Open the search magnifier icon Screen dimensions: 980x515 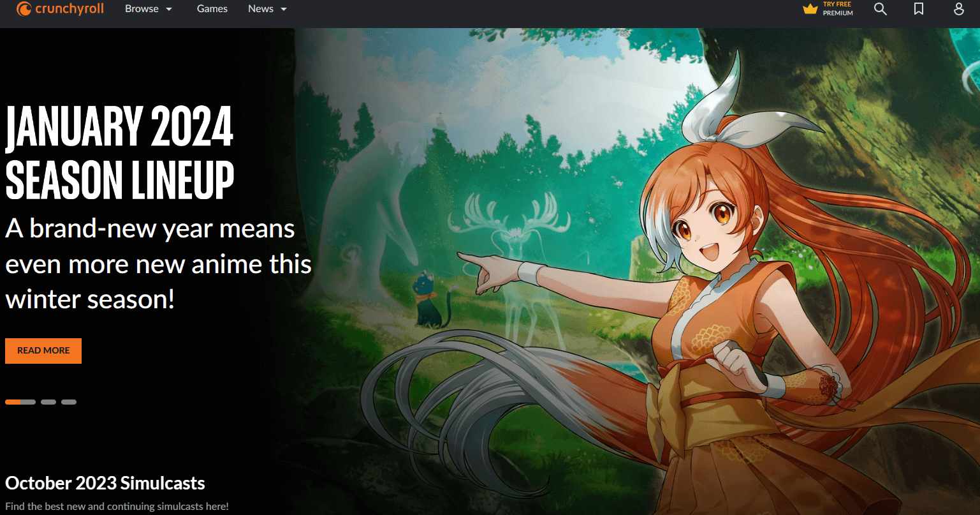point(881,9)
